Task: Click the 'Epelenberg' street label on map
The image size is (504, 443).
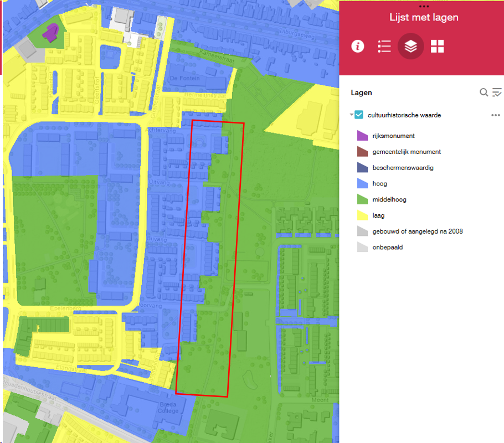Action: 65,308
